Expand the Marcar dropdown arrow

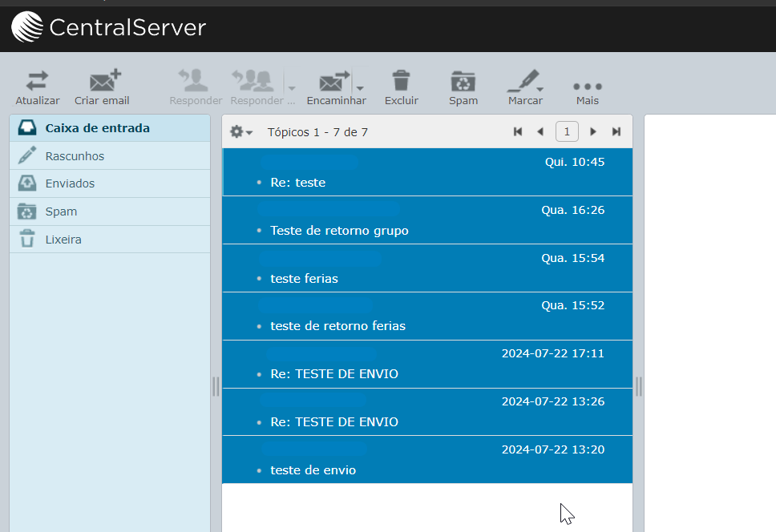coord(540,88)
